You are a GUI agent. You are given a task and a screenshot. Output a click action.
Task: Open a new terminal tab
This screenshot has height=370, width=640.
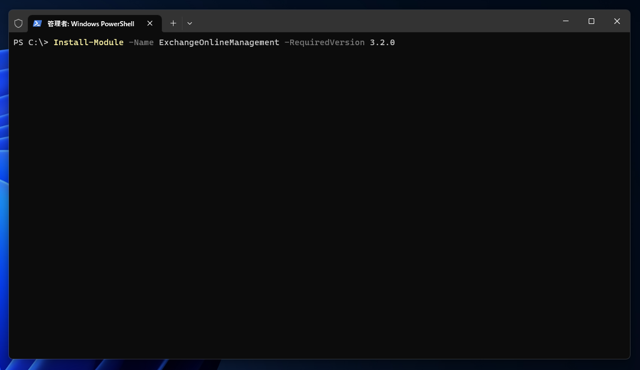point(173,24)
